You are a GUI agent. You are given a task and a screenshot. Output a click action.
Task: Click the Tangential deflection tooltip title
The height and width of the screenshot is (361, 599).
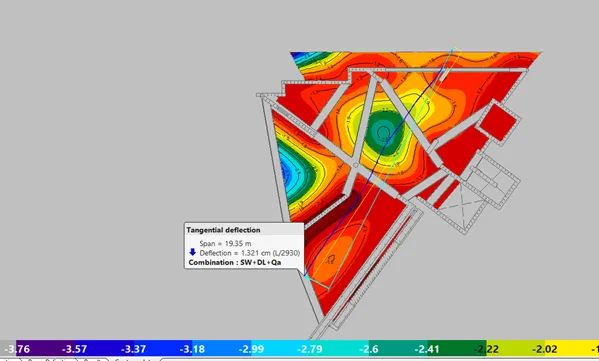(x=223, y=230)
